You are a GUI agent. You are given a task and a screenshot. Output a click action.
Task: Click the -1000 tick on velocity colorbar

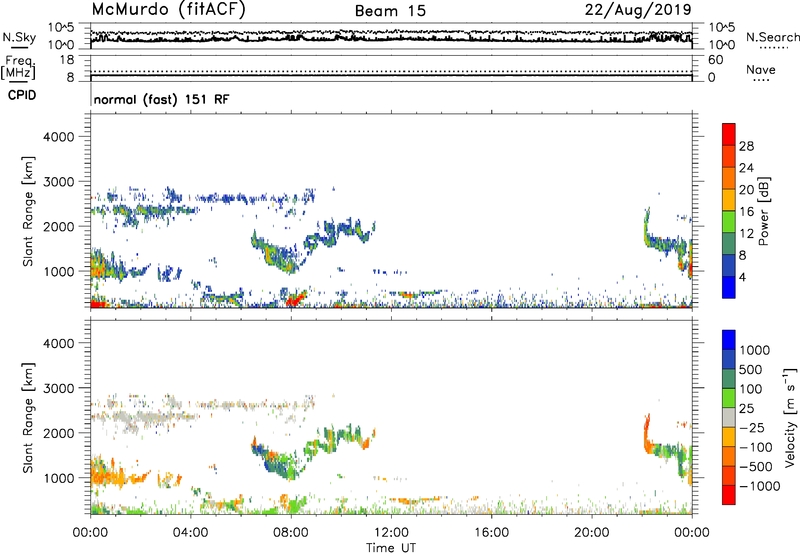tap(759, 486)
